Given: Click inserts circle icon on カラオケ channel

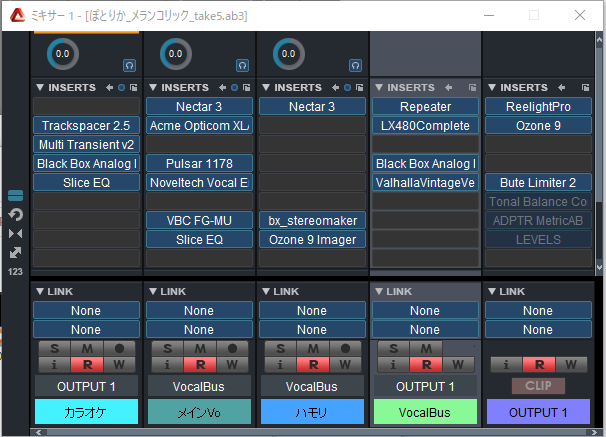Looking at the screenshot, I should [121, 88].
